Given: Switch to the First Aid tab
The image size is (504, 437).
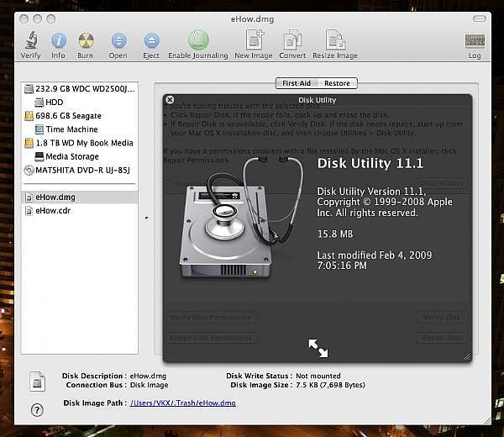Looking at the screenshot, I should coord(297,83).
